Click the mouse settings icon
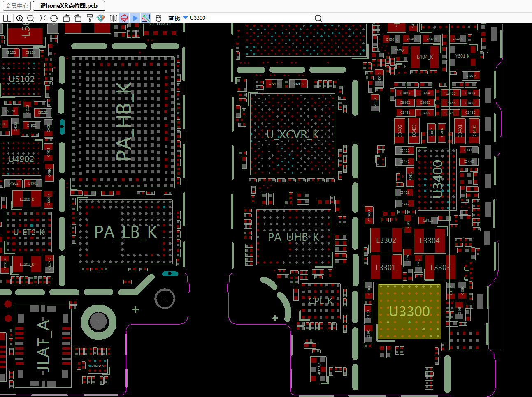This screenshot has height=397, width=532. (x=158, y=18)
